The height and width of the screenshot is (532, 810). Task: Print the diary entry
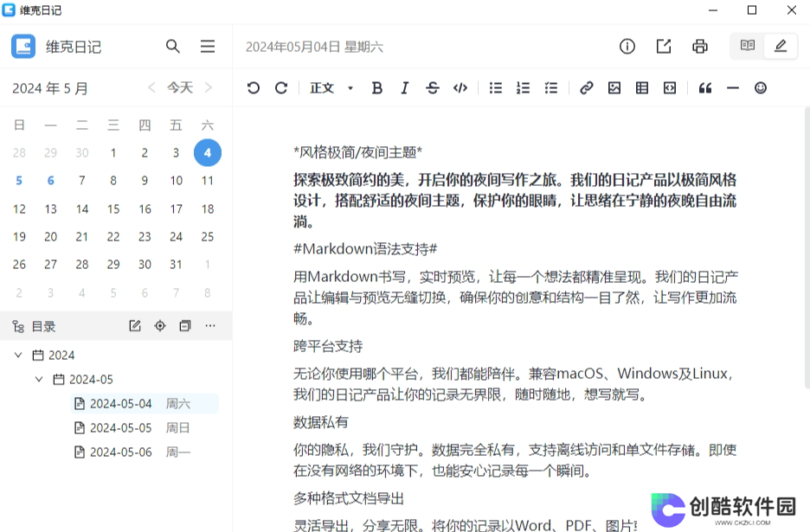point(700,47)
